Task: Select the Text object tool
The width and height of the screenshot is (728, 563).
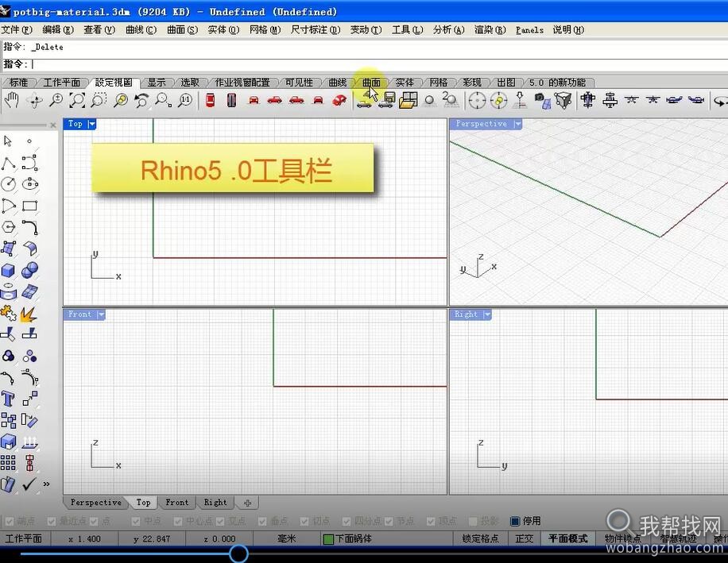Action: pyautogui.click(x=9, y=399)
